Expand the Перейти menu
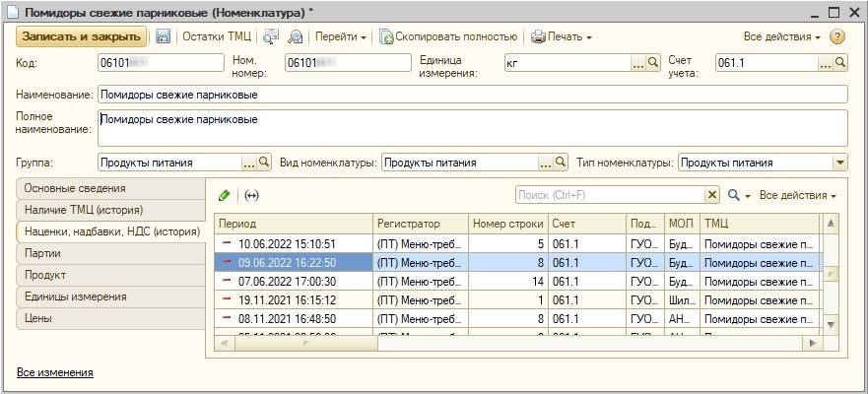Screen dimensions: 868x394 pos(340,36)
